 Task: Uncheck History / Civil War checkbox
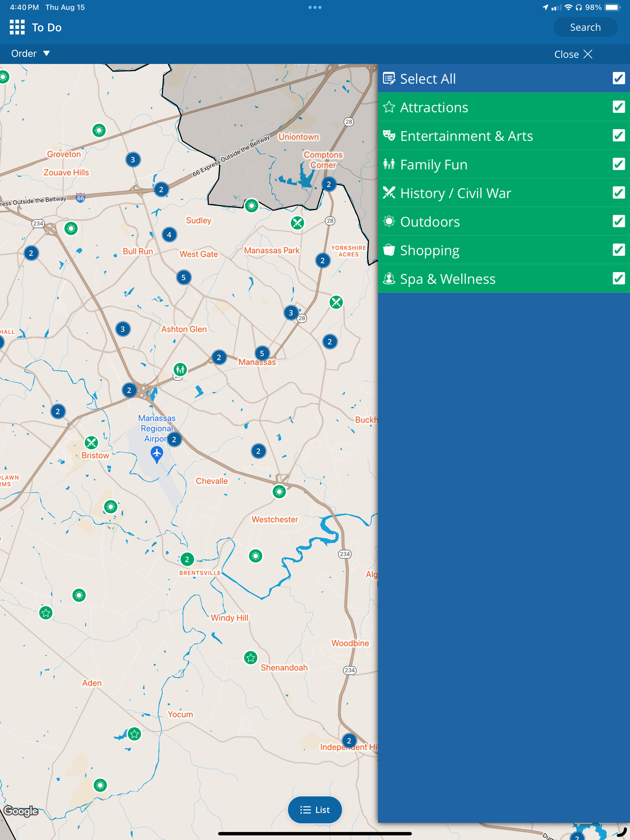pos(619,193)
